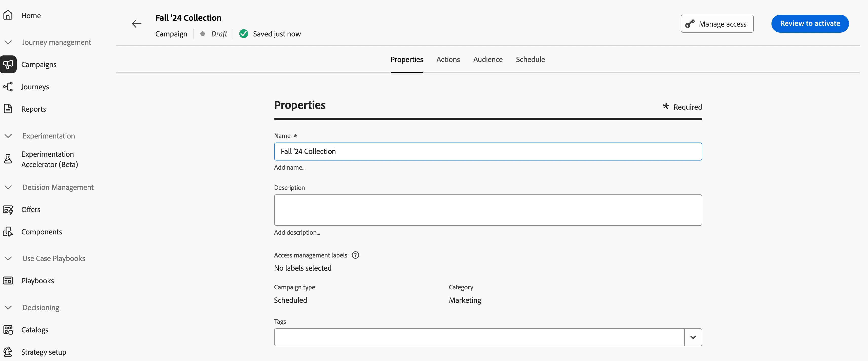Open the Offers icon
The image size is (868, 361).
coord(8,209)
